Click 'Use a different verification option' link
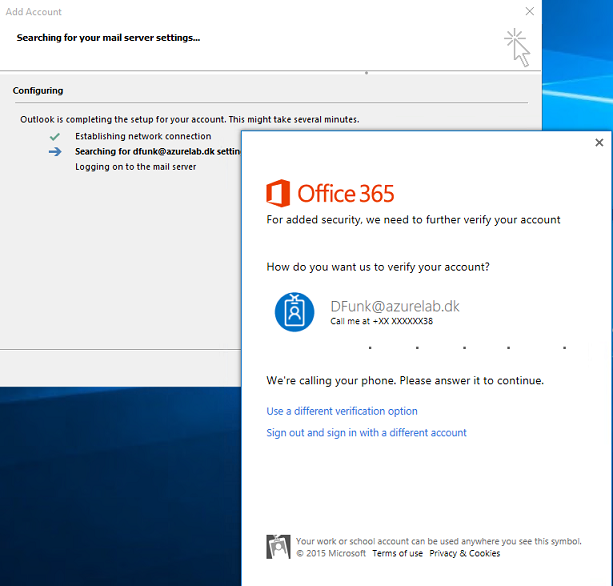Screen dimensions: 613x586 (342, 411)
